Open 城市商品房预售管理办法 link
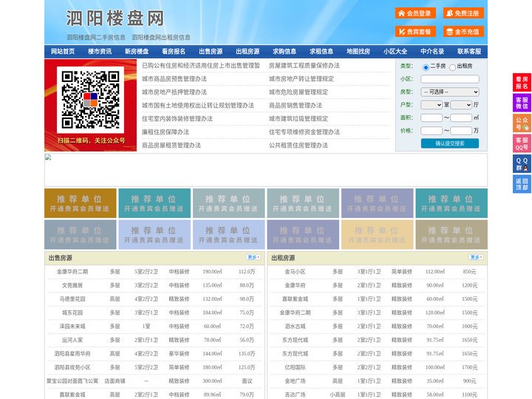 pyautogui.click(x=174, y=79)
